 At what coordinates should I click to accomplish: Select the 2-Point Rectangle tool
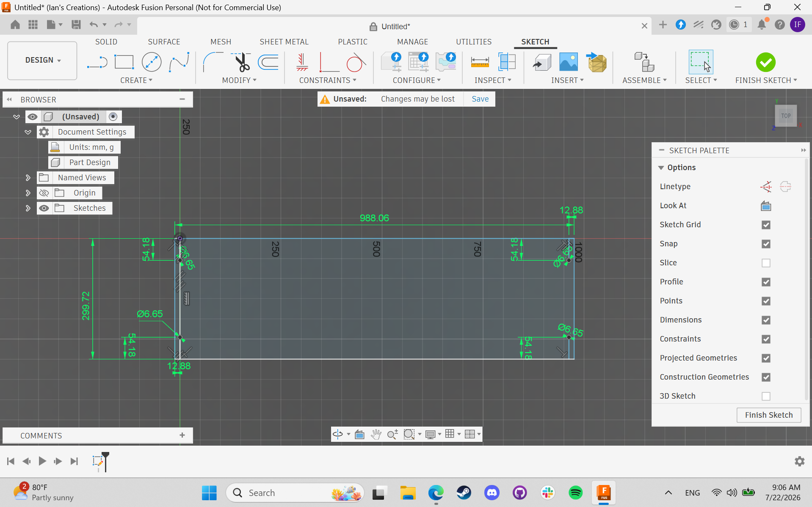(124, 62)
